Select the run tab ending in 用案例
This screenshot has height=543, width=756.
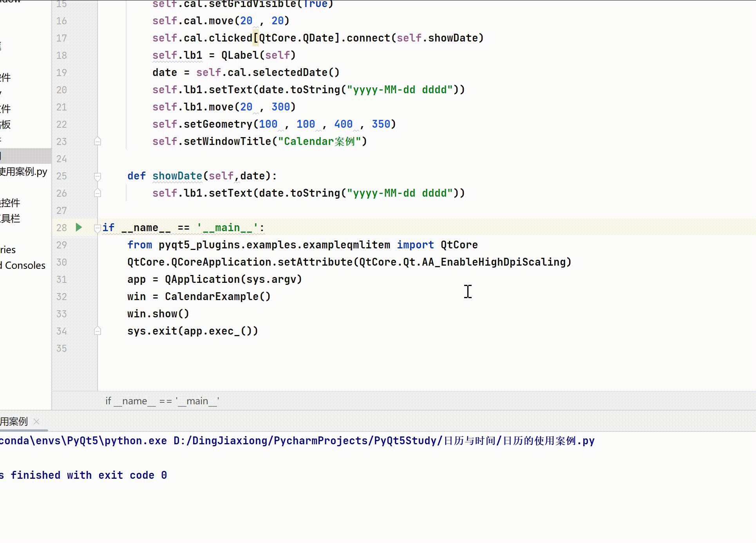[14, 422]
